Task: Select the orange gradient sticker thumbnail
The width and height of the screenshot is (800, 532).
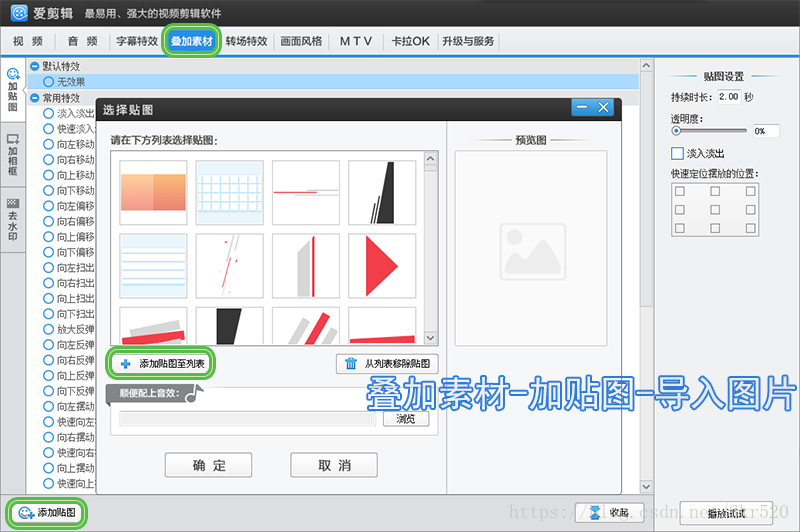Action: 153,192
